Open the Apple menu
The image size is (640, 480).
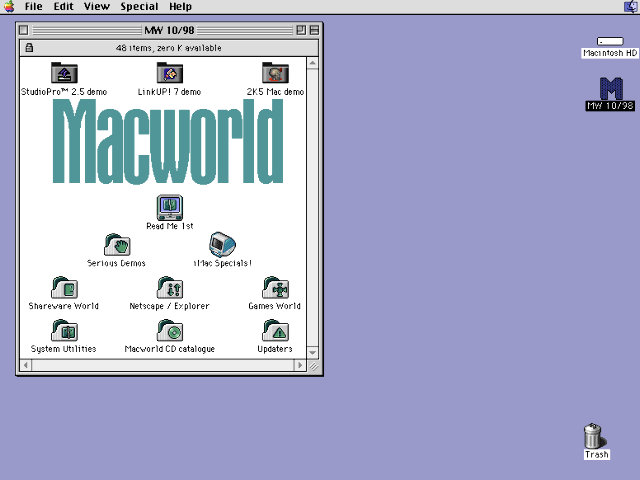[x=9, y=7]
